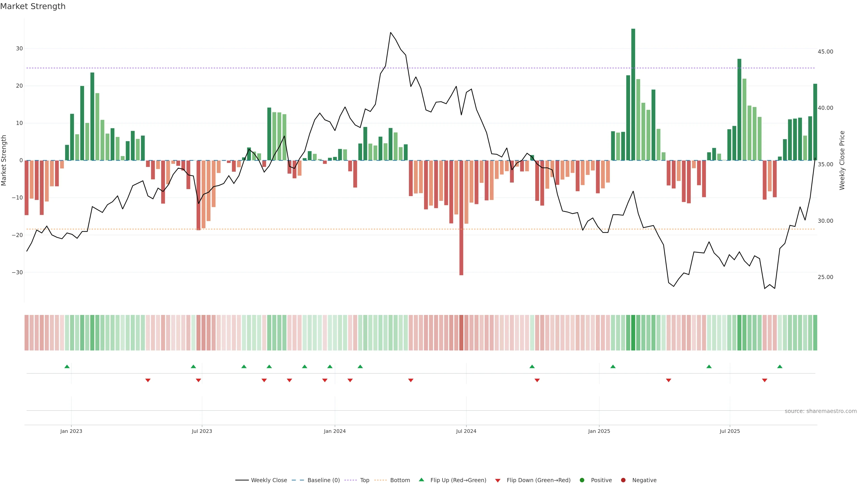Click the tallest green bar near 35
This screenshot has height=488, width=868.
tap(633, 94)
